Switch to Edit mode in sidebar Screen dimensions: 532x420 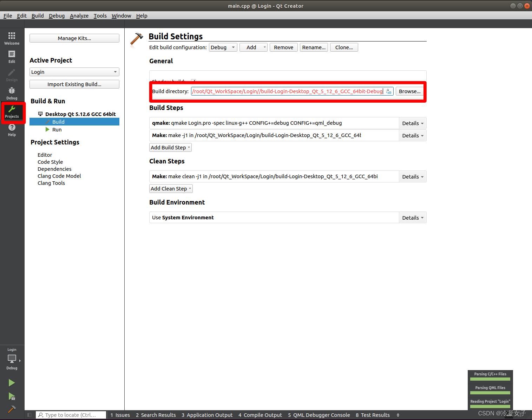pos(12,57)
